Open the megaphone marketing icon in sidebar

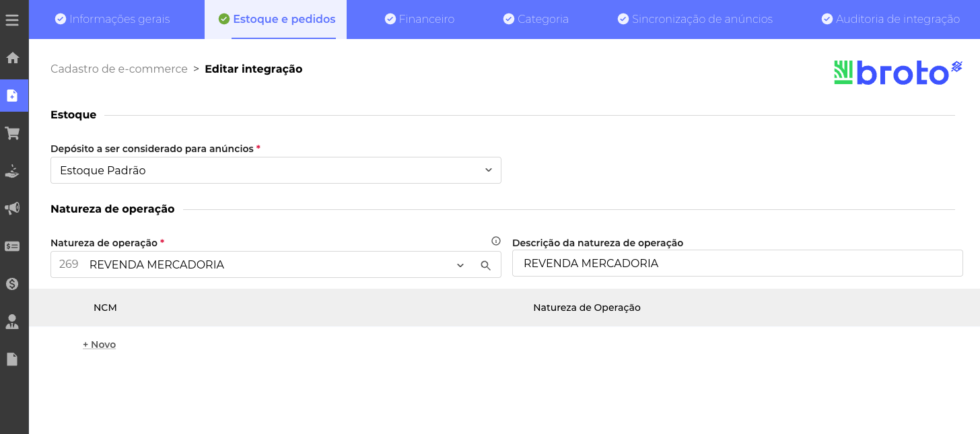click(12, 209)
